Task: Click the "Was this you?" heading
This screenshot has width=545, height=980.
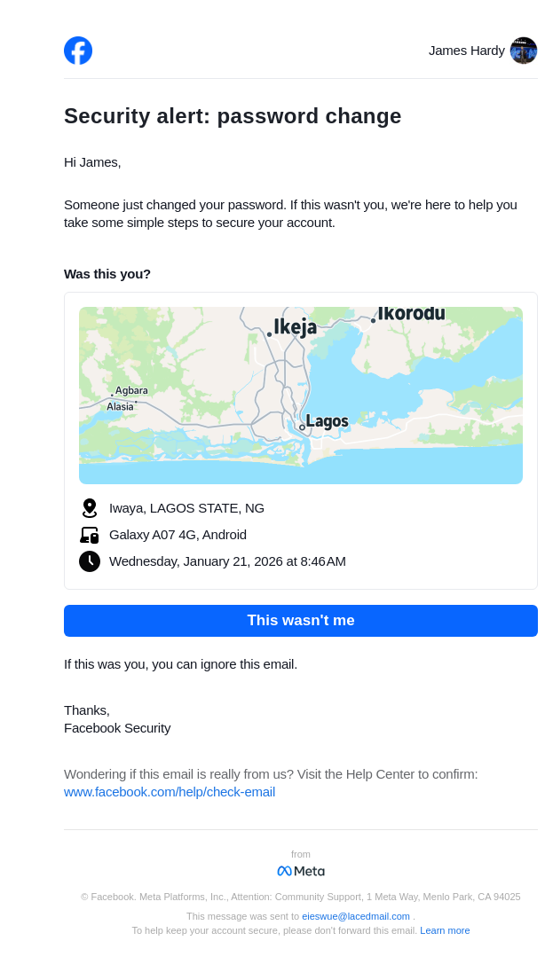Action: [x=107, y=274]
